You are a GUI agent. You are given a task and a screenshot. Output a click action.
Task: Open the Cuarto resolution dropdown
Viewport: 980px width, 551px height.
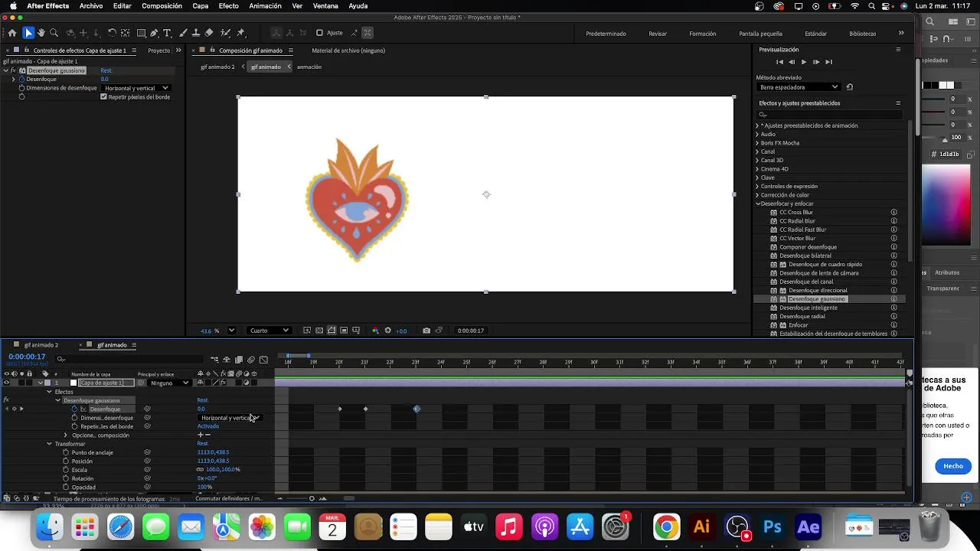point(269,331)
